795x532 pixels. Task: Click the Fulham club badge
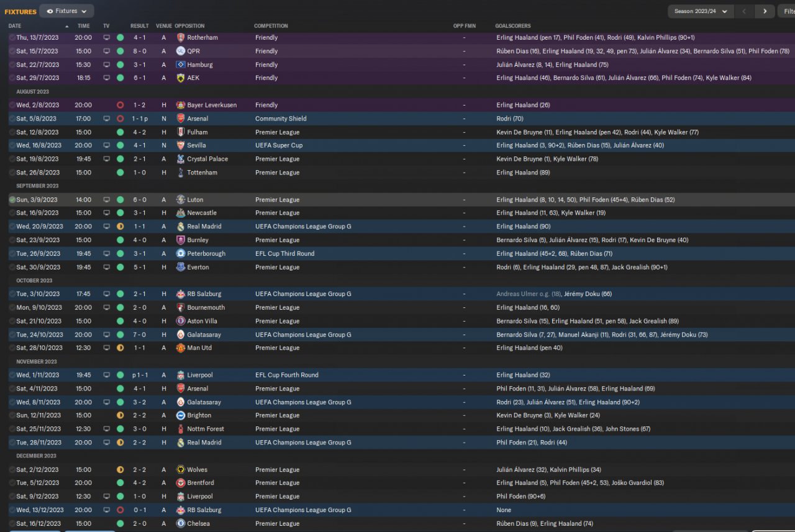(181, 132)
